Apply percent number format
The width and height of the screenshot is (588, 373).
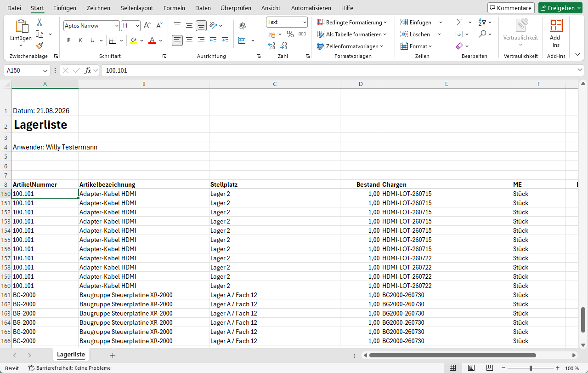pyautogui.click(x=290, y=34)
